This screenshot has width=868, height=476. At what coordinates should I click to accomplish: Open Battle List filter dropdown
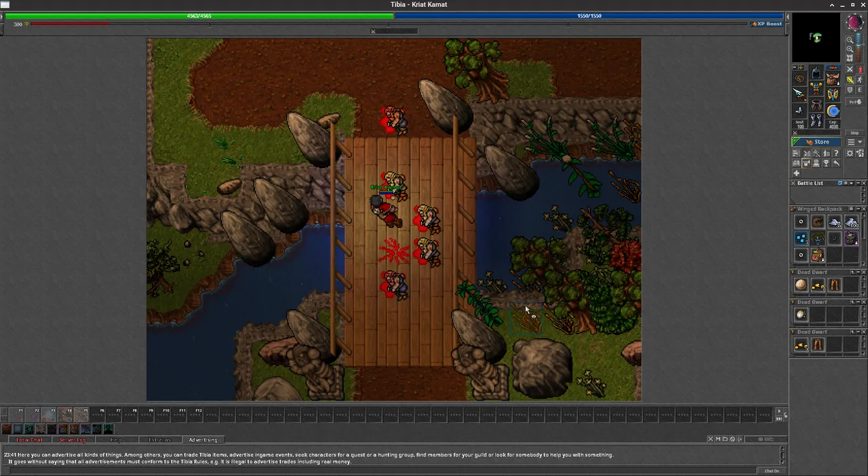click(x=852, y=183)
